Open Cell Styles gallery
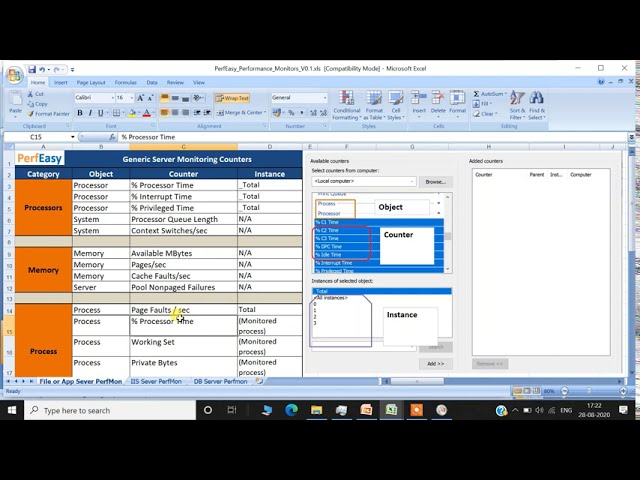This screenshot has width=640, height=480. (396, 105)
